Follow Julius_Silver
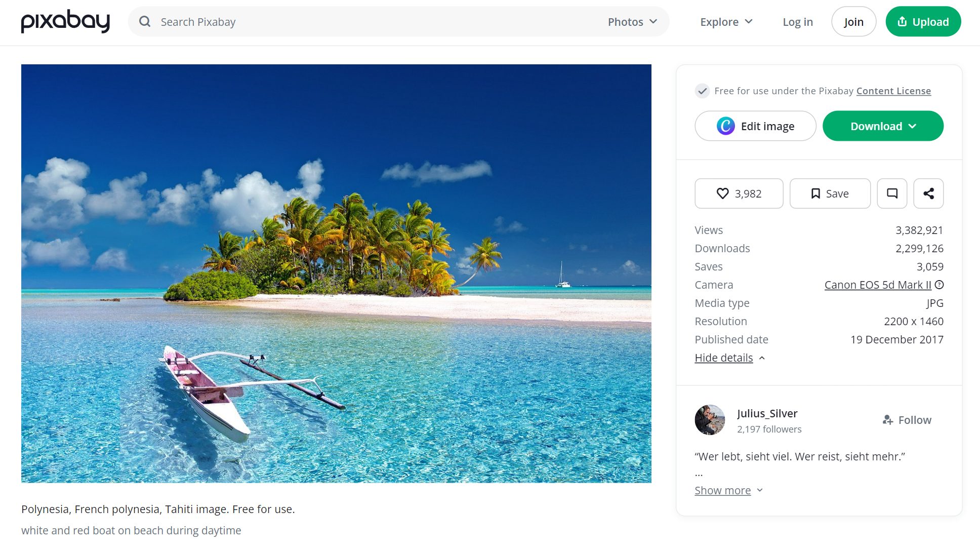Viewport: 980px width, 548px height. [x=907, y=420]
